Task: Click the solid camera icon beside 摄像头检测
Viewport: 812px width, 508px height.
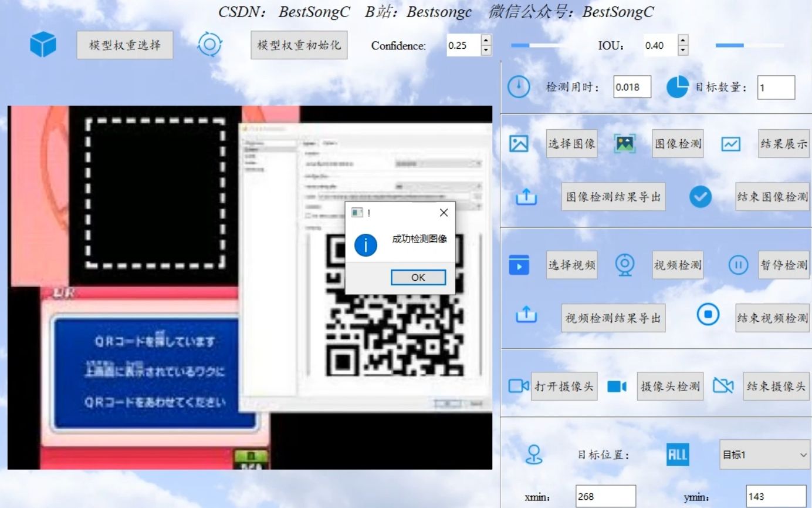Action: pyautogui.click(x=617, y=386)
